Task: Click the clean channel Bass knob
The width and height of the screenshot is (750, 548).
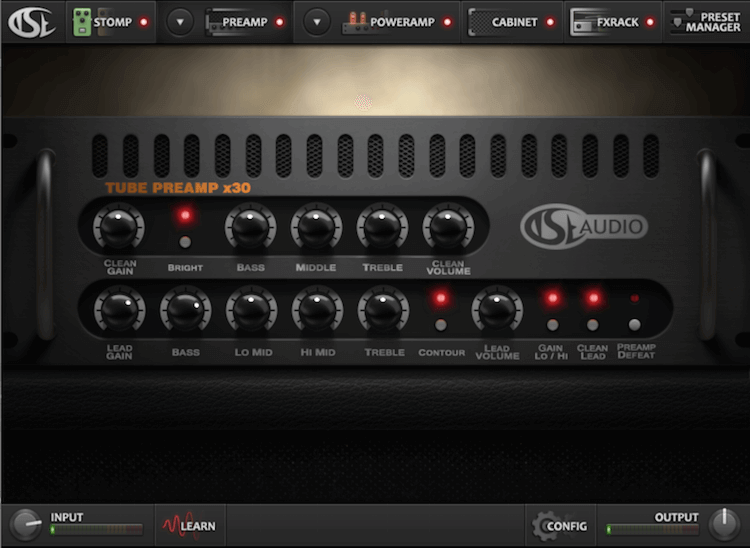Action: [250, 227]
